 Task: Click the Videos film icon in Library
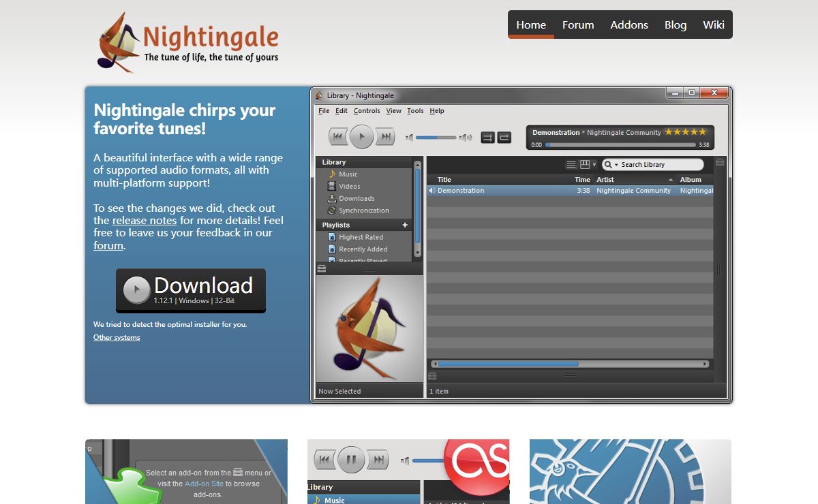coord(332,186)
